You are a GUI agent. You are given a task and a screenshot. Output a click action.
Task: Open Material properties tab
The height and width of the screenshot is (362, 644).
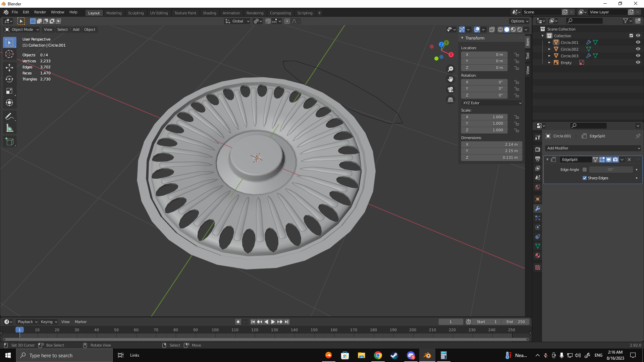[x=538, y=255]
